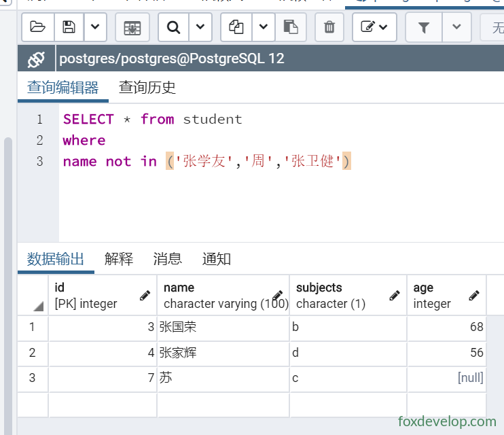Toggle the database connection status icon
Screen dimensions: 504x435
36,59
